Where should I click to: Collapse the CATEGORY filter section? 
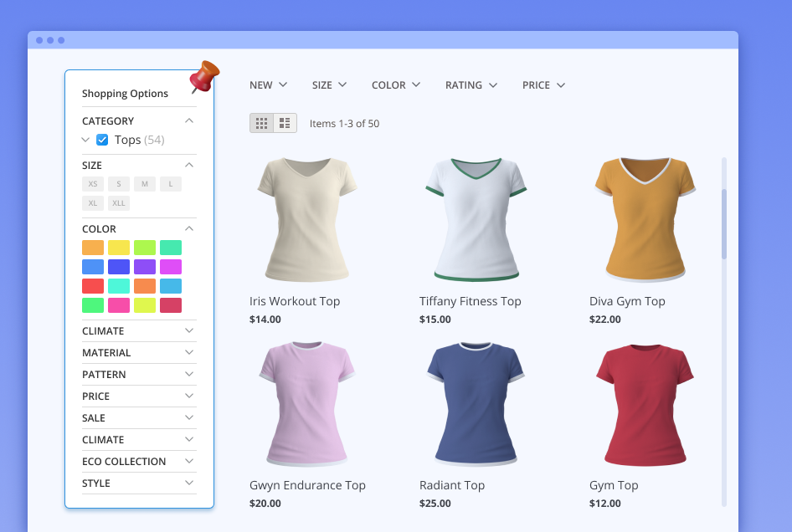189,120
